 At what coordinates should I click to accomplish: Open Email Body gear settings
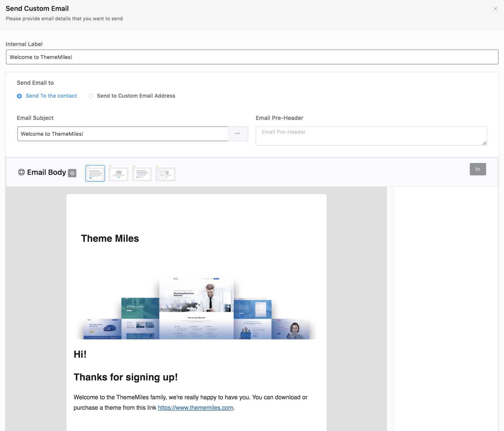pyautogui.click(x=72, y=173)
